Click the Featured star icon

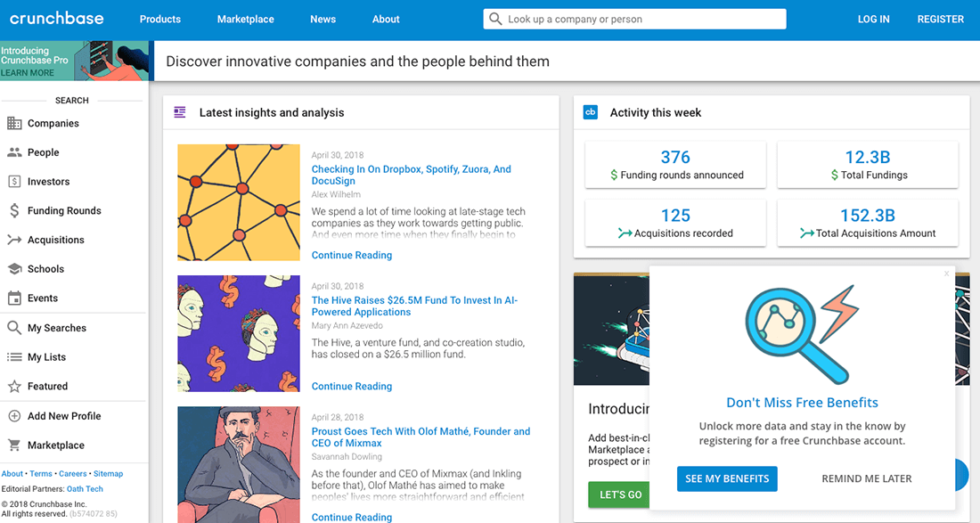(14, 386)
